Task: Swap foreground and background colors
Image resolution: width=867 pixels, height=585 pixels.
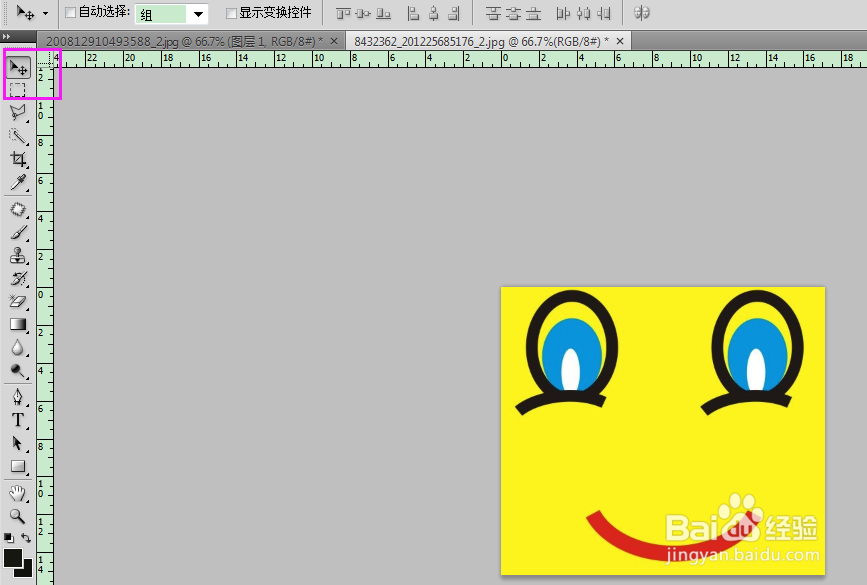Action: coord(27,538)
